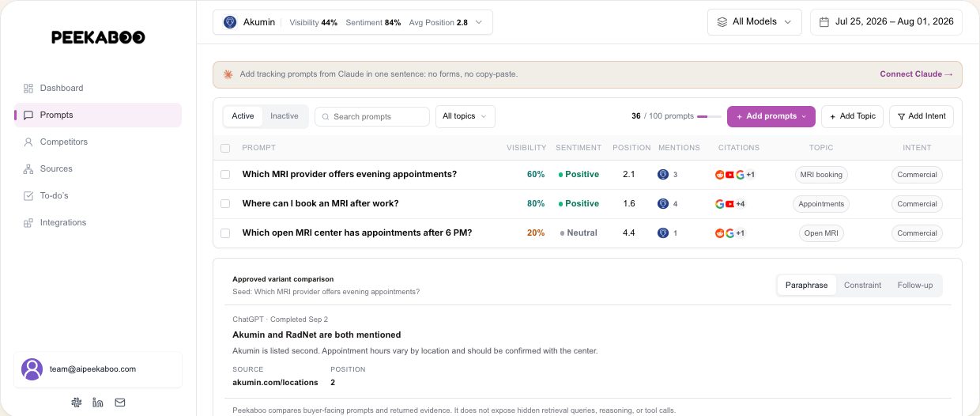Click the calendar icon beside date range
The image size is (980, 416).
(825, 22)
